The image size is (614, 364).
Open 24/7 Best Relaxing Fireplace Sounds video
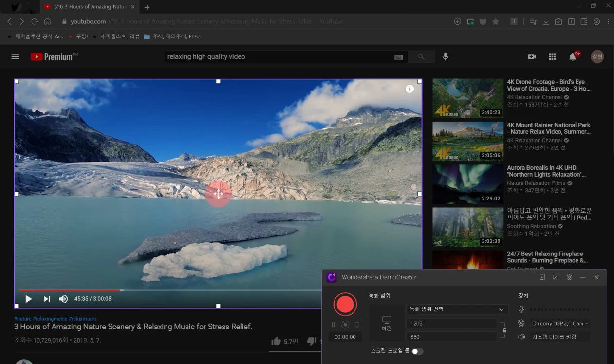[x=547, y=257]
